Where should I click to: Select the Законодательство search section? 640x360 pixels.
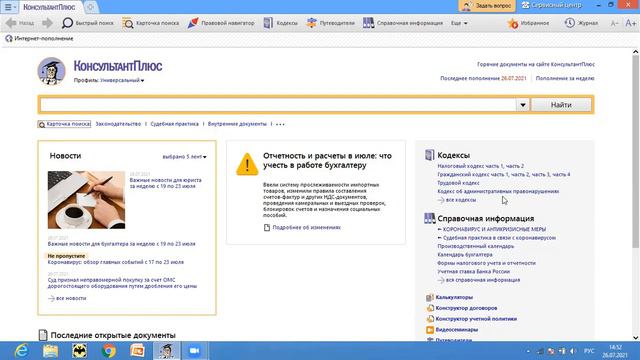[118, 124]
